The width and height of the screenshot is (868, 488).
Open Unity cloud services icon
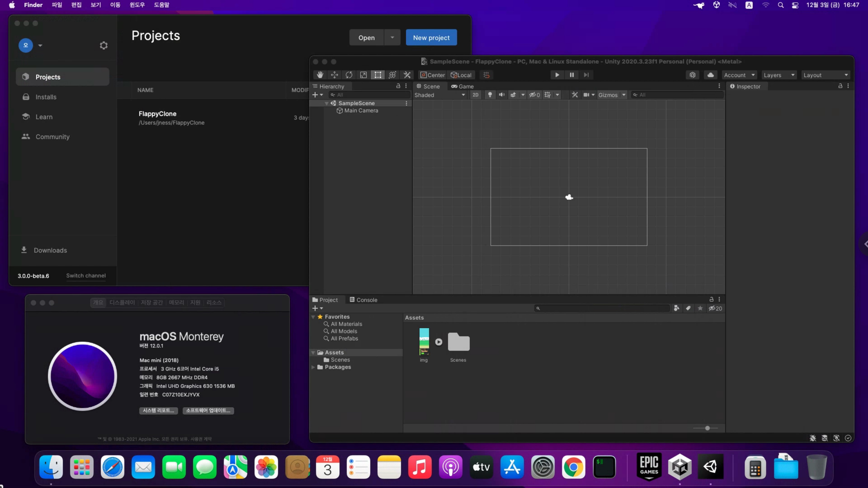[711, 75]
